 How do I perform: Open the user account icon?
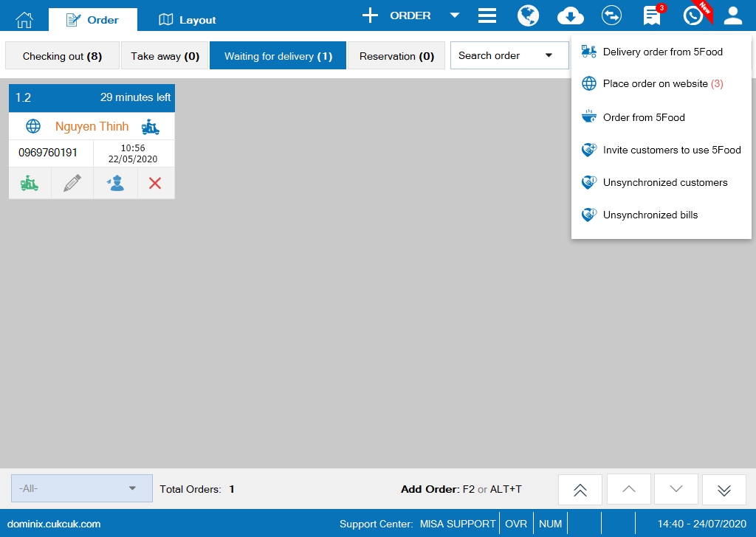click(x=733, y=15)
